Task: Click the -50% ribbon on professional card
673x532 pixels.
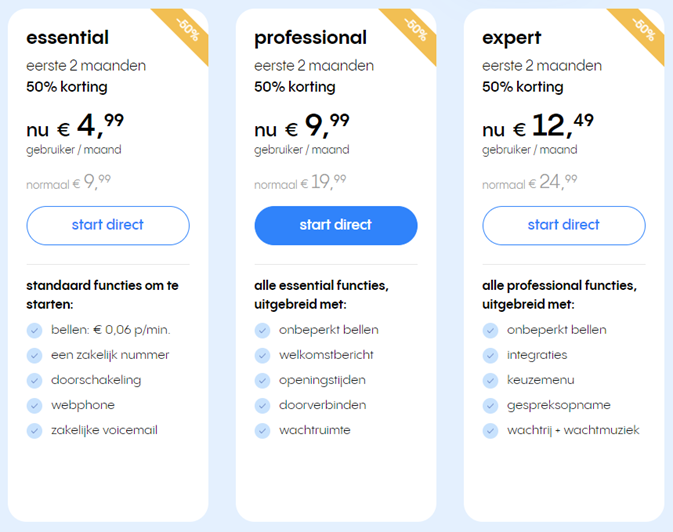Action: [x=414, y=31]
